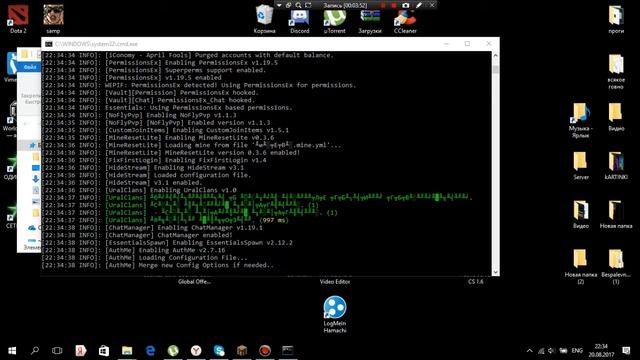Launch the LogMeIn Hamachi shortcut
The height and width of the screenshot is (360, 640).
click(335, 314)
